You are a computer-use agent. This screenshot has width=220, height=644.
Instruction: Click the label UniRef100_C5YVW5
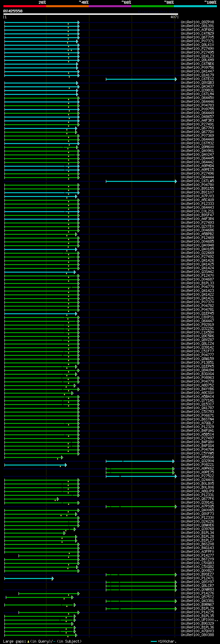(x=197, y=454)
